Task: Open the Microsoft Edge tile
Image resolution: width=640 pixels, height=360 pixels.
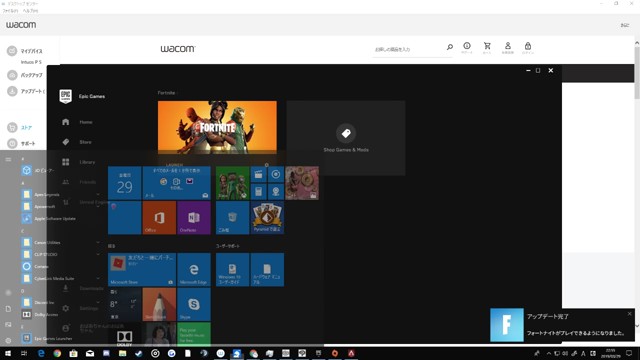Action: point(194,269)
